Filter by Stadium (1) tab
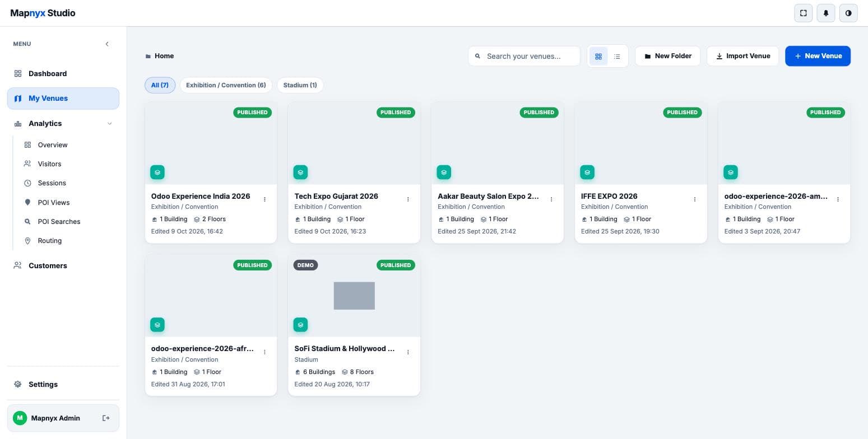The height and width of the screenshot is (439, 868). tap(300, 85)
